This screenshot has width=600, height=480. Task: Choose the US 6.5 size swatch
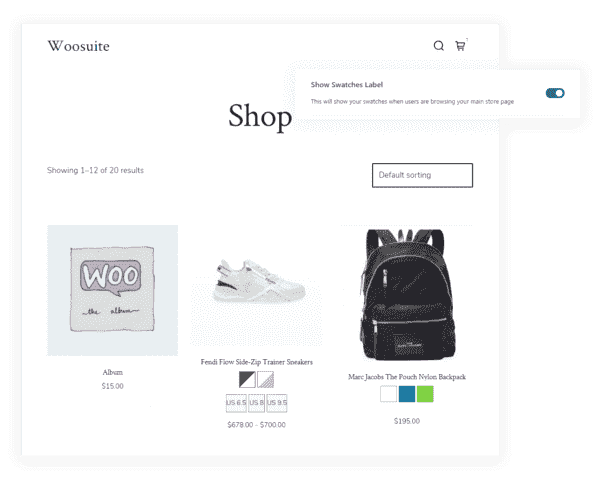click(236, 403)
